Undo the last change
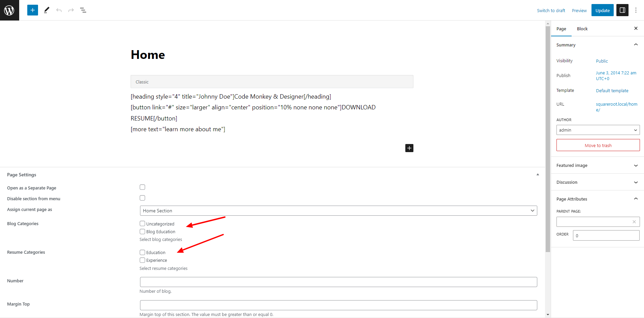 [59, 10]
